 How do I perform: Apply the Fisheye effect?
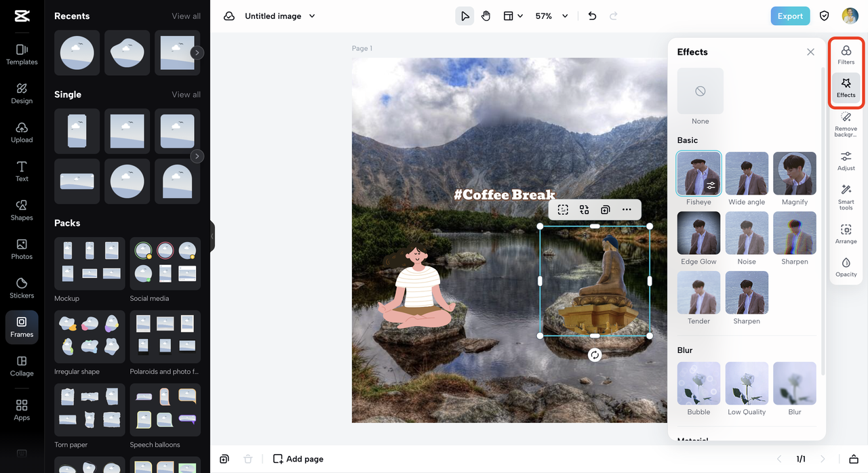[698, 173]
